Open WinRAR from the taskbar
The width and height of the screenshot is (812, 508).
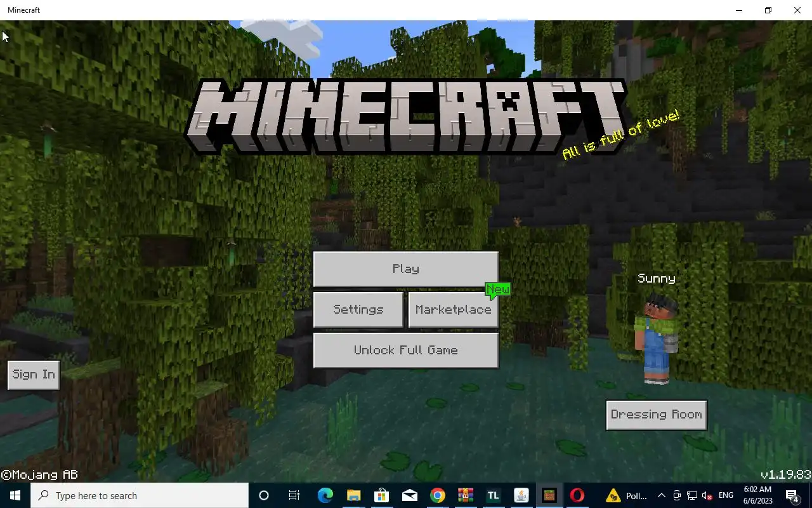pyautogui.click(x=466, y=495)
